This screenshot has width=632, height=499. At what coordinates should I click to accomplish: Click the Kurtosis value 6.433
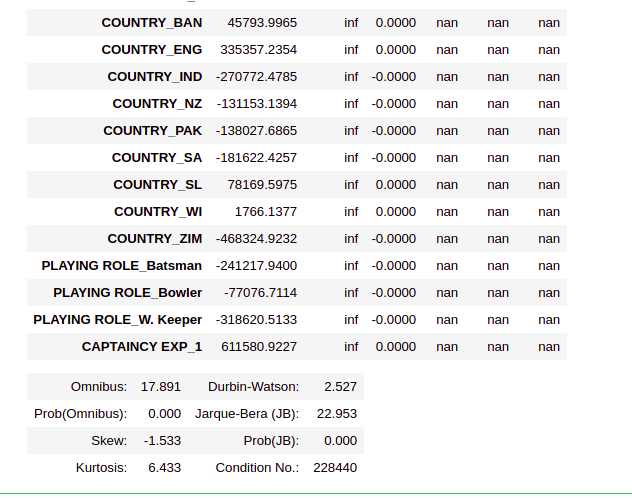tap(164, 468)
